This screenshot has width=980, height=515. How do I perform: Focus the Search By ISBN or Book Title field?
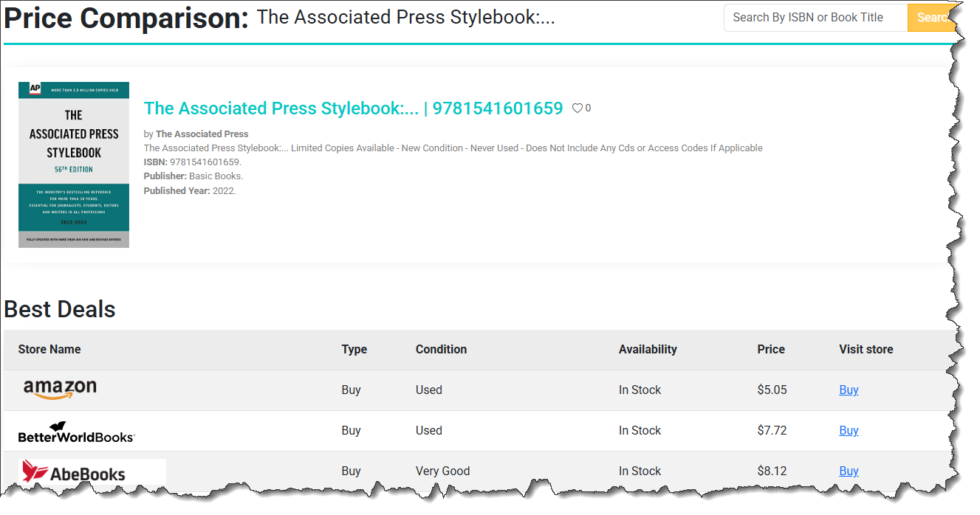coord(815,18)
